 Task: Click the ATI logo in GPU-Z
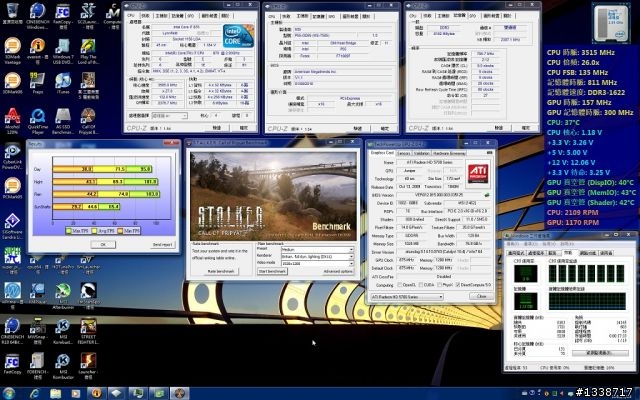click(x=477, y=173)
